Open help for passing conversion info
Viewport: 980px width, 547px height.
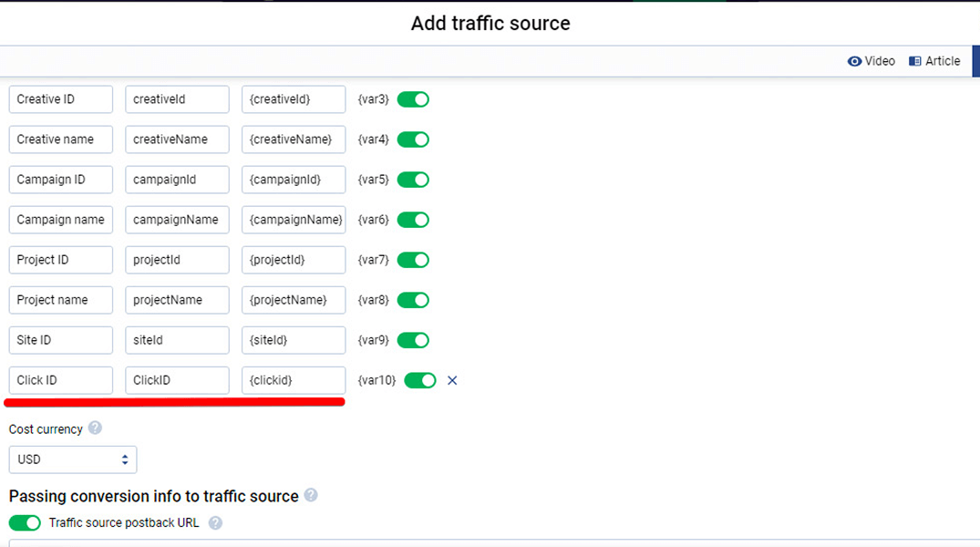[311, 496]
